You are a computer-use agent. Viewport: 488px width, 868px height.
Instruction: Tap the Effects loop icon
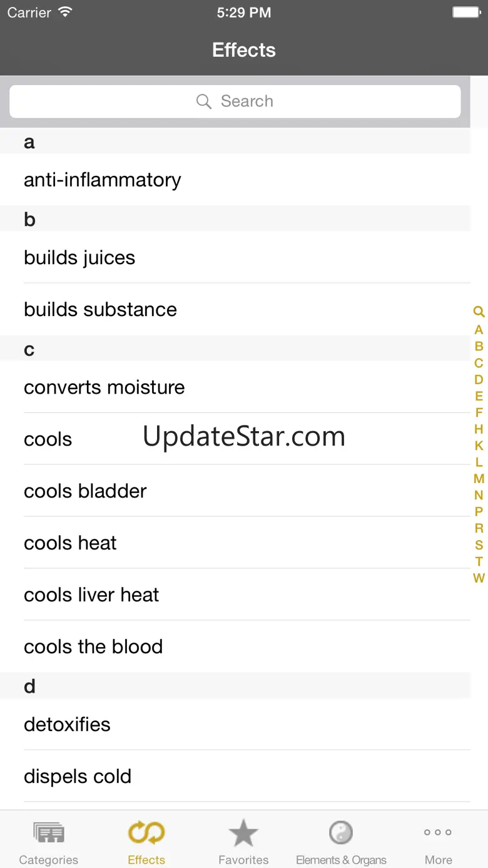point(146,833)
